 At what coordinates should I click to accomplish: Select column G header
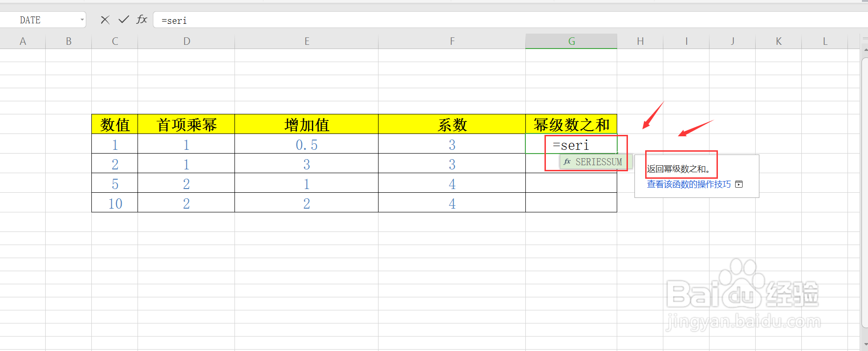572,41
